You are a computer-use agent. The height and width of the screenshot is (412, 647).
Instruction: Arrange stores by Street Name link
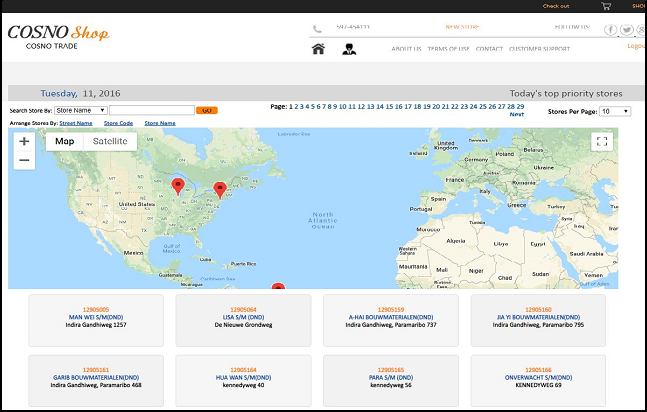point(76,123)
